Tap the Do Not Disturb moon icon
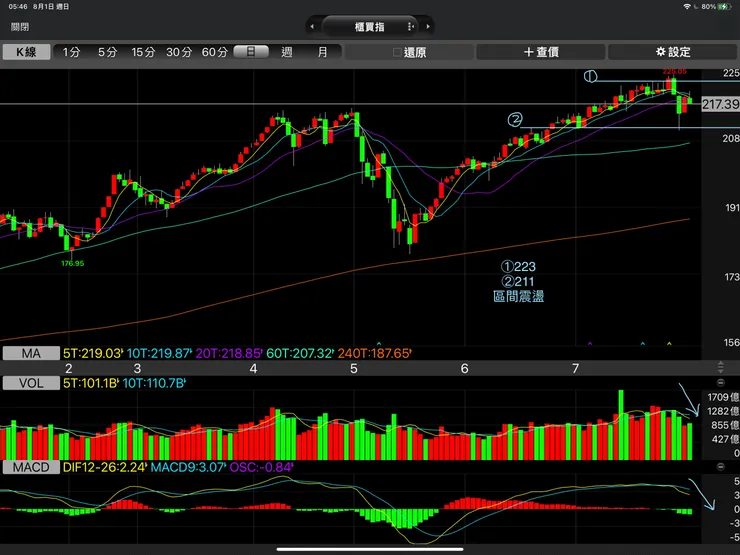Image resolution: width=740 pixels, height=555 pixels. (696, 7)
